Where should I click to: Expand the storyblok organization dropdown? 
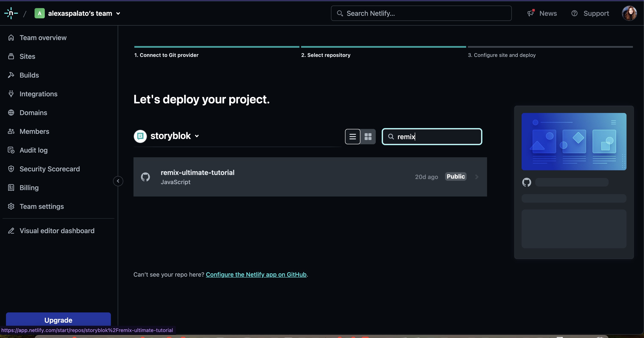[x=197, y=136]
